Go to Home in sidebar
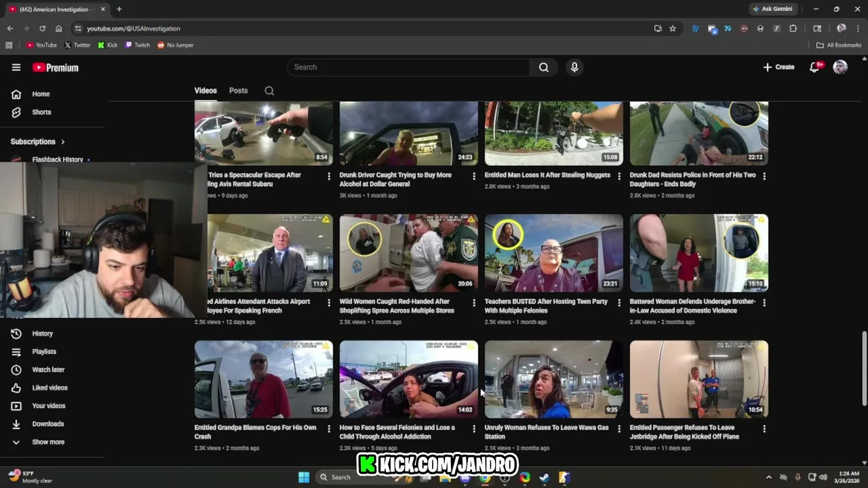The width and height of the screenshot is (868, 488). click(x=41, y=94)
